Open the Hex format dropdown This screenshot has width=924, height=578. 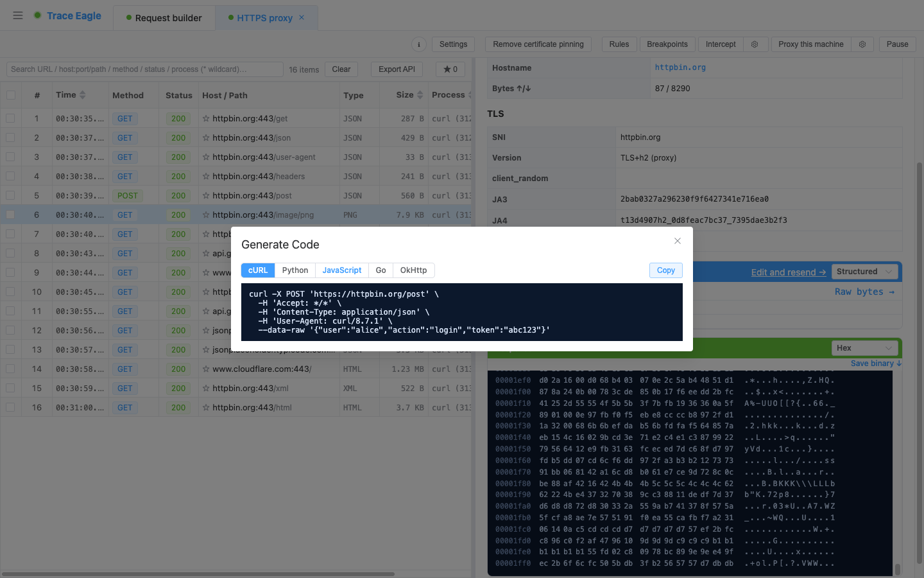click(864, 348)
